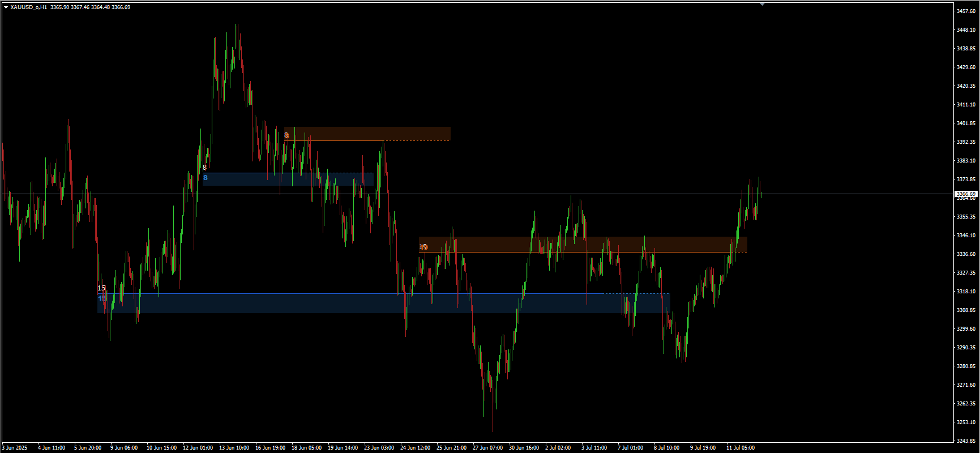The width and height of the screenshot is (980, 453).
Task: Click the orange 19 zone label
Action: click(423, 247)
